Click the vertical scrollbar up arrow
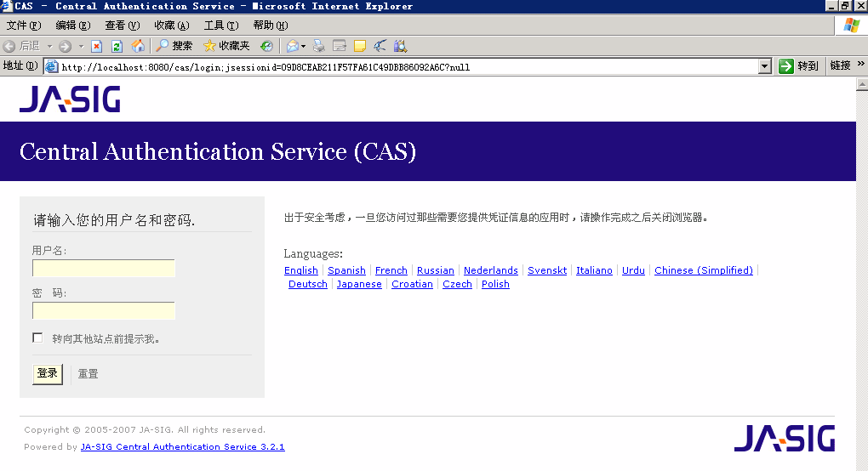The height and width of the screenshot is (471, 868). [x=862, y=83]
